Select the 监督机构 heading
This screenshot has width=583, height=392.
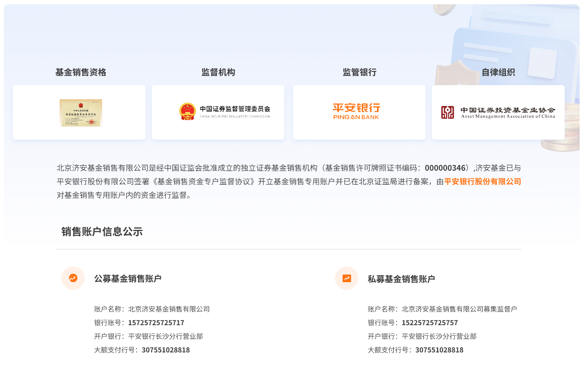pyautogui.click(x=218, y=72)
